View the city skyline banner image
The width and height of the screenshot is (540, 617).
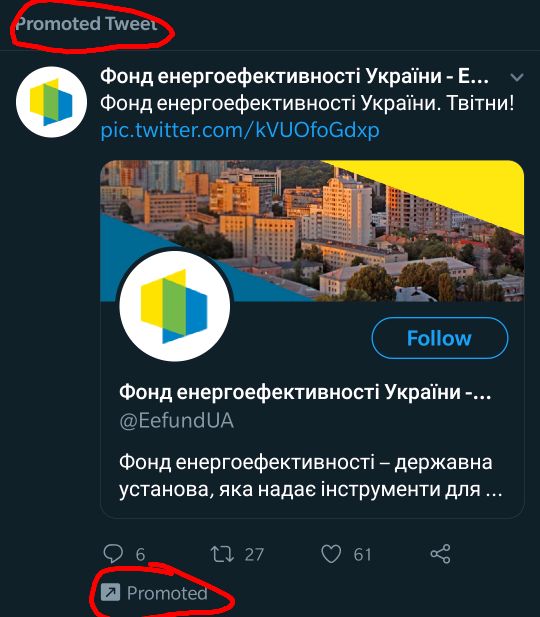pos(312,231)
